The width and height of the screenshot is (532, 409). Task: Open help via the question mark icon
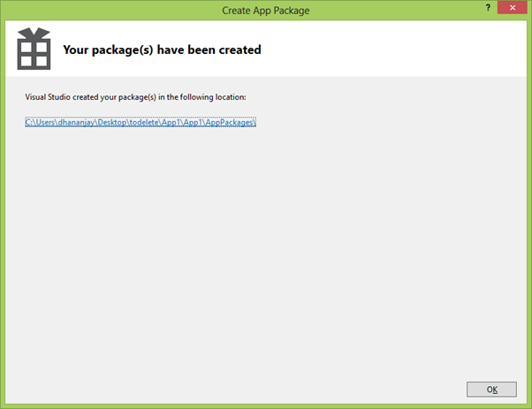pos(488,7)
